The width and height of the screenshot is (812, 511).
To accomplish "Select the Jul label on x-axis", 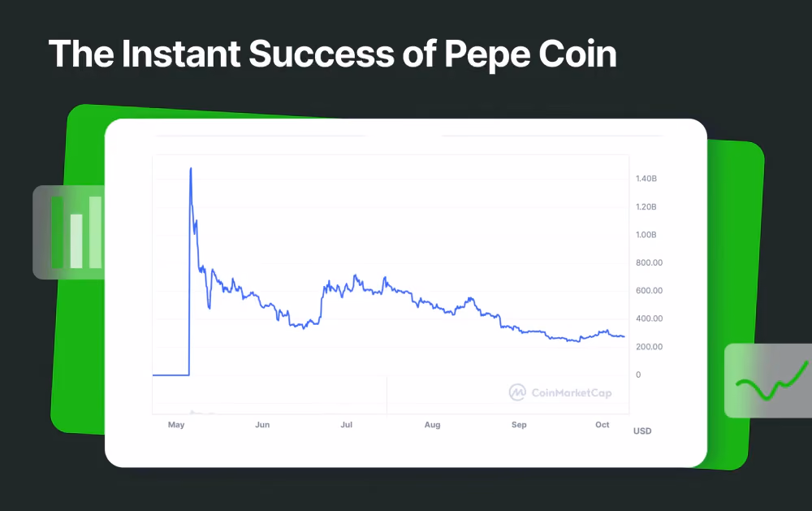I will click(347, 424).
